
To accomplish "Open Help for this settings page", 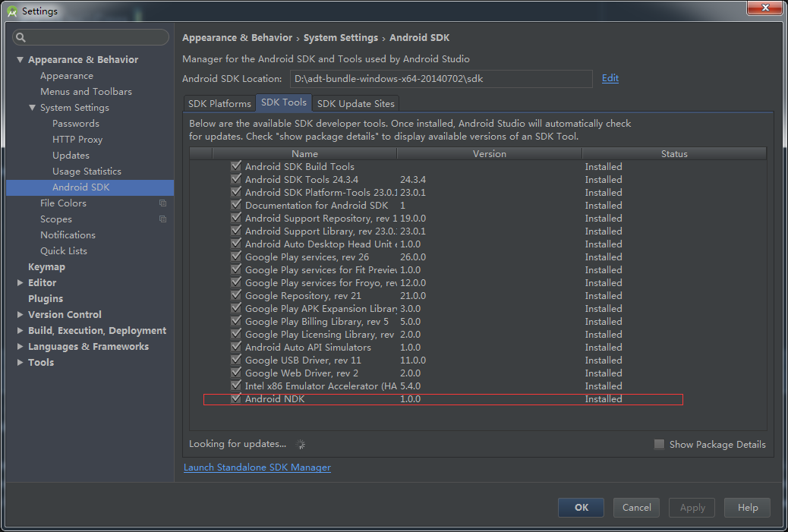I will click(747, 508).
